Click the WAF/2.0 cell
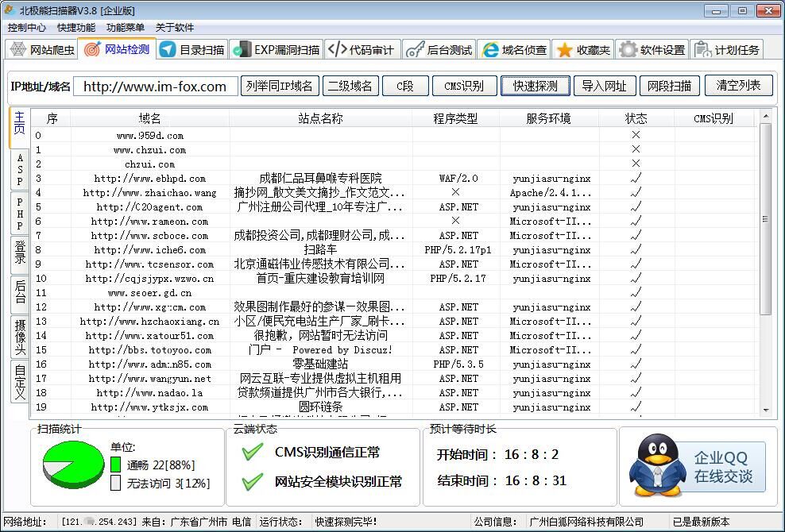Viewport: 785px width, 532px height. pos(458,178)
